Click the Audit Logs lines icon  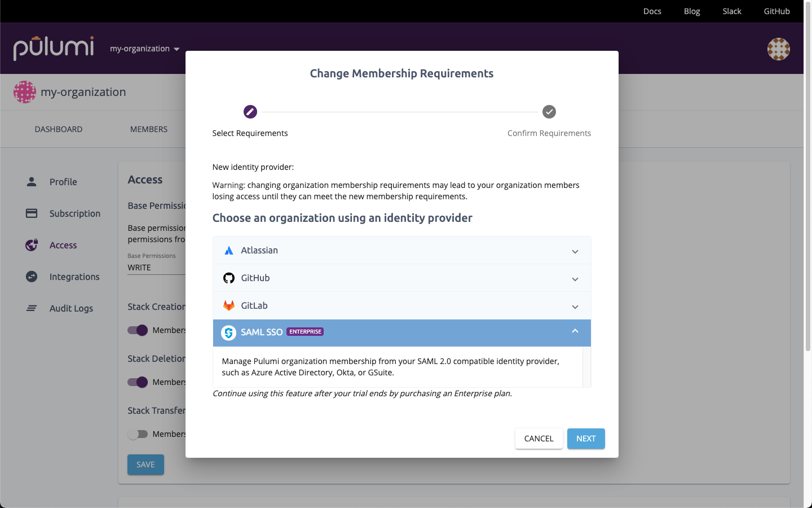(32, 308)
